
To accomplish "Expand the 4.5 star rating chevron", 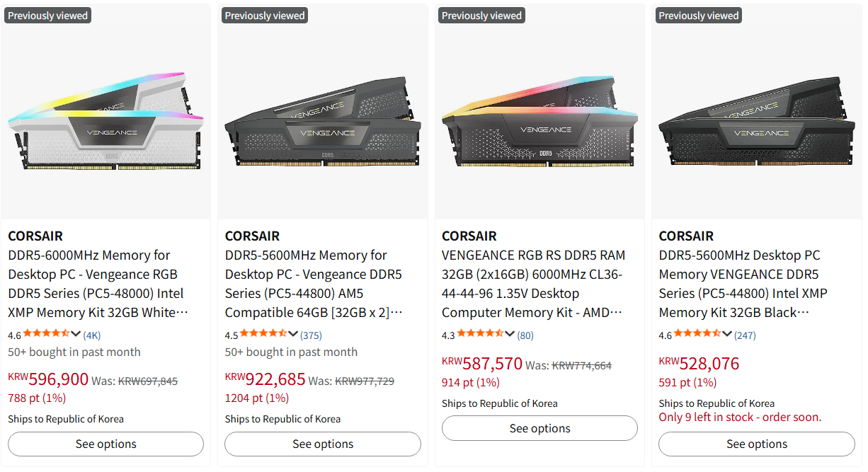I will pyautogui.click(x=293, y=334).
